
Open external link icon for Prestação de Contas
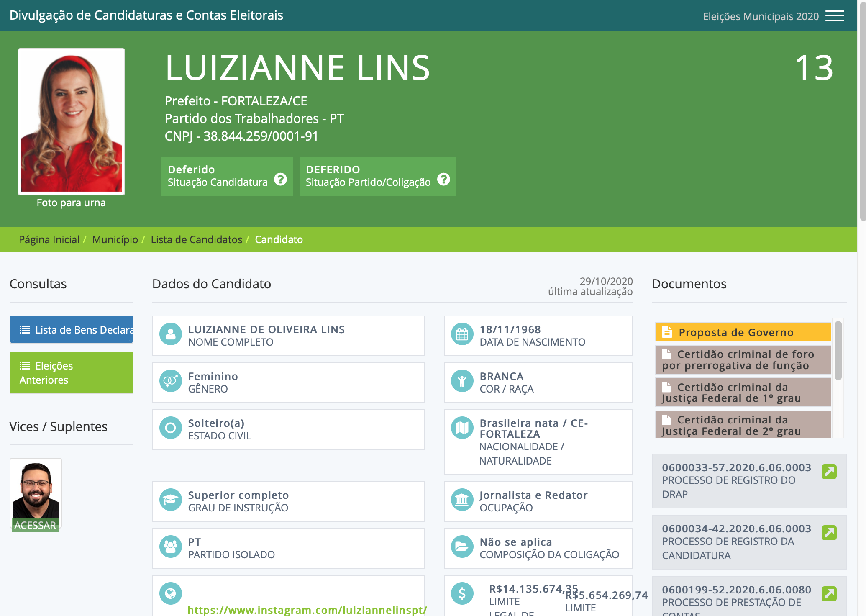click(x=829, y=594)
